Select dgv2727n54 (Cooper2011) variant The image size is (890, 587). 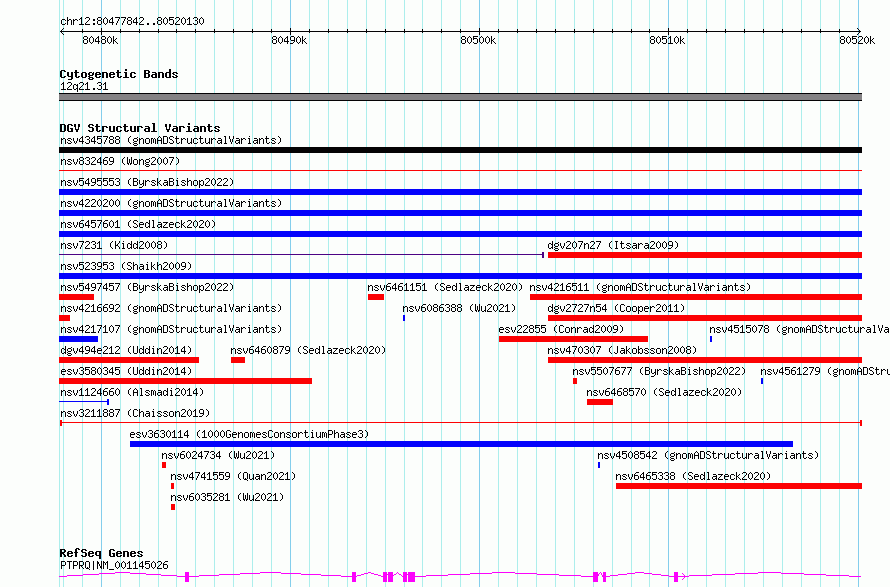tap(616, 308)
